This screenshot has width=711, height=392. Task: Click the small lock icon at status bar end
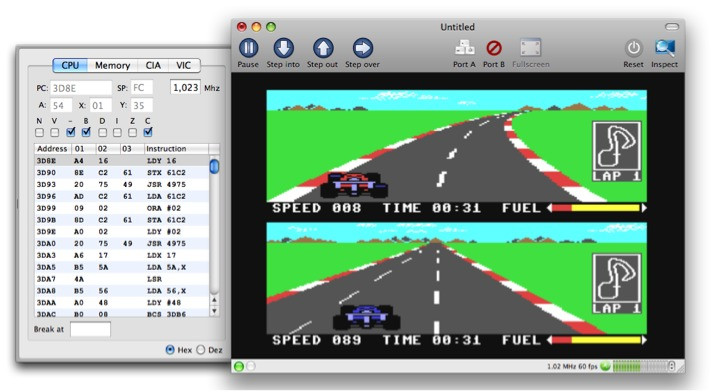[x=672, y=366]
